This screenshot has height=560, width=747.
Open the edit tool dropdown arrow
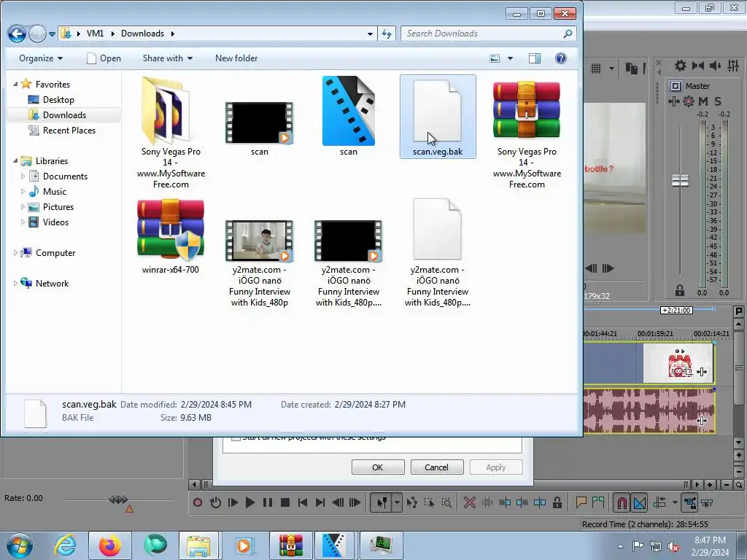397,502
